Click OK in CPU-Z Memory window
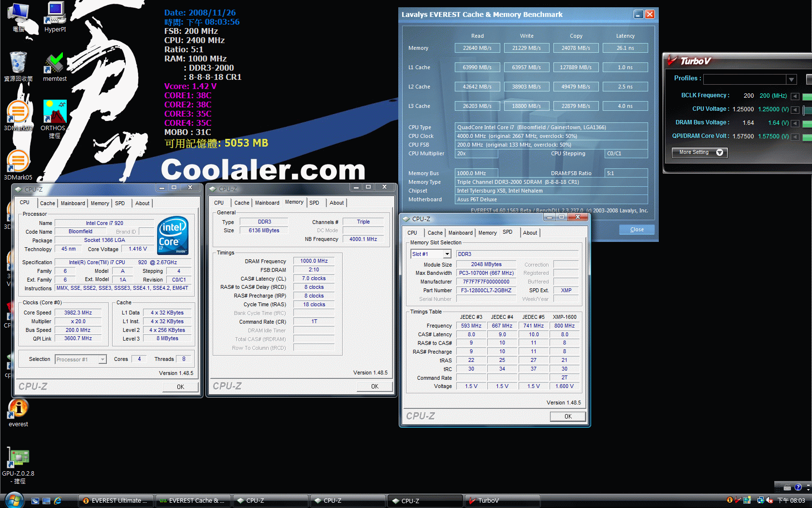Screen dimensions: 812x508 tap(375, 387)
